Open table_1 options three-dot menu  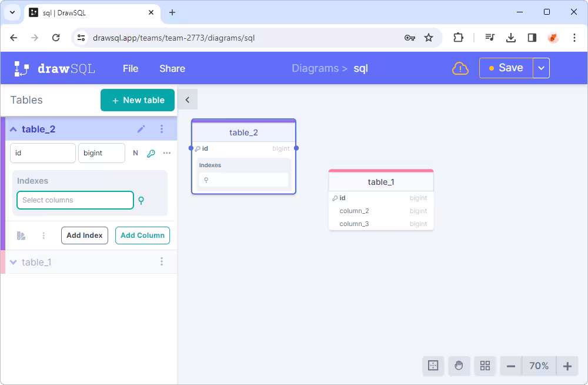(x=162, y=262)
